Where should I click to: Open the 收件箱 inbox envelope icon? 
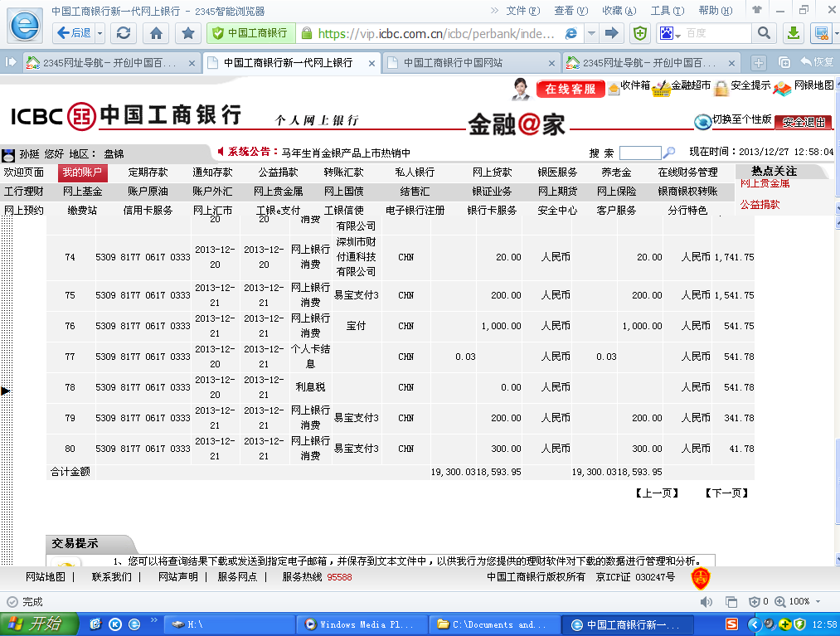[614, 88]
